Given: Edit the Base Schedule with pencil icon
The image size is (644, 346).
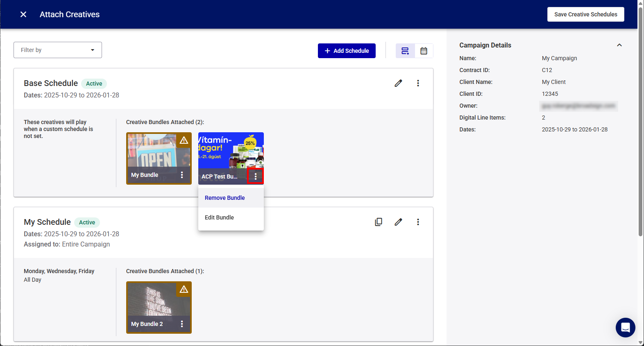Looking at the screenshot, I should [398, 83].
